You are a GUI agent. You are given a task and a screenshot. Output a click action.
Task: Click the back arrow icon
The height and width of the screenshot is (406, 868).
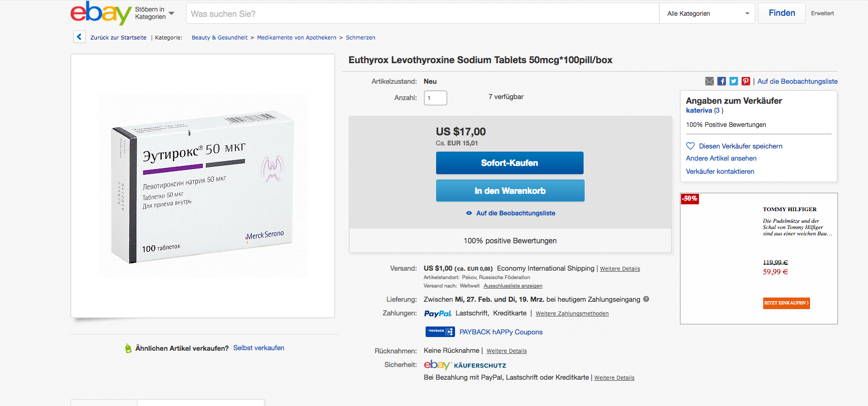click(79, 37)
